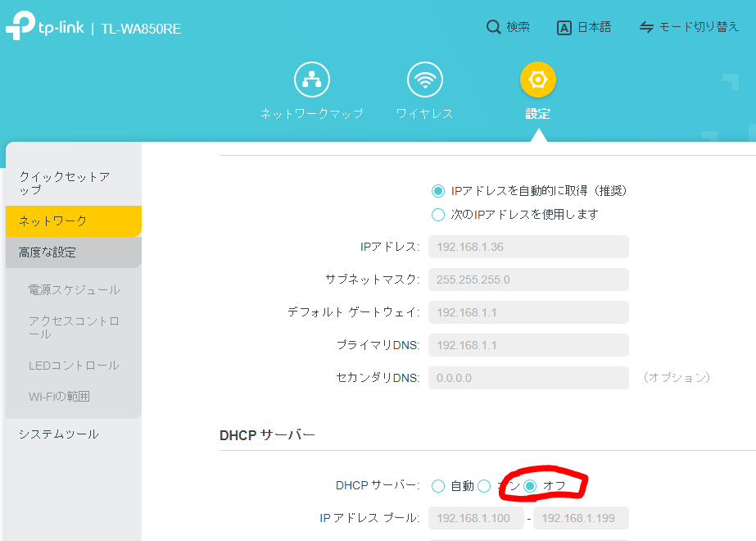Click the 検索 search label
Screen dimensions: 756x541
tap(518, 27)
